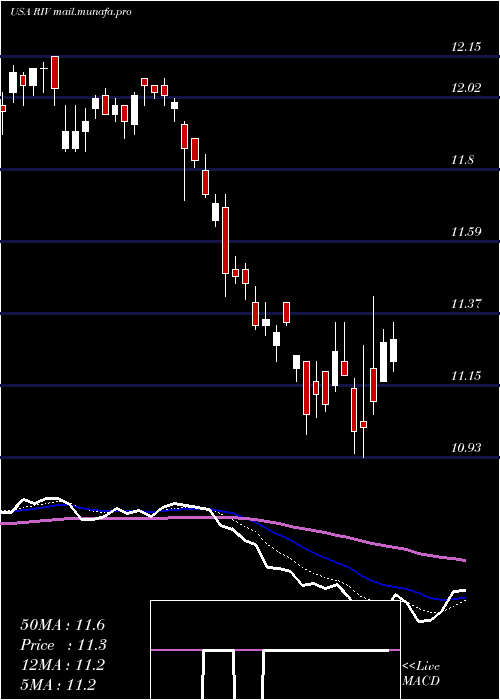Click the 12.02 price level label

click(466, 88)
